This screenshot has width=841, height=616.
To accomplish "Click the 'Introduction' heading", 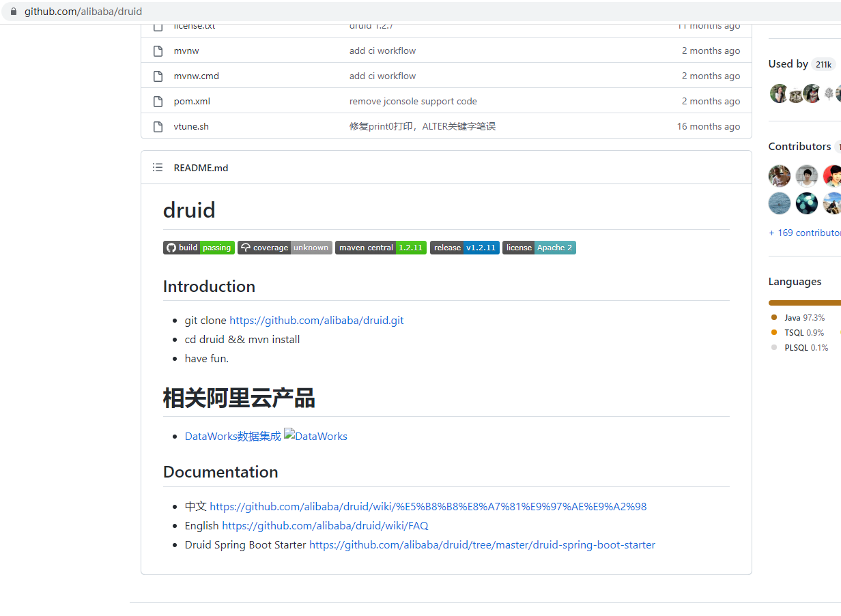I will point(209,287).
